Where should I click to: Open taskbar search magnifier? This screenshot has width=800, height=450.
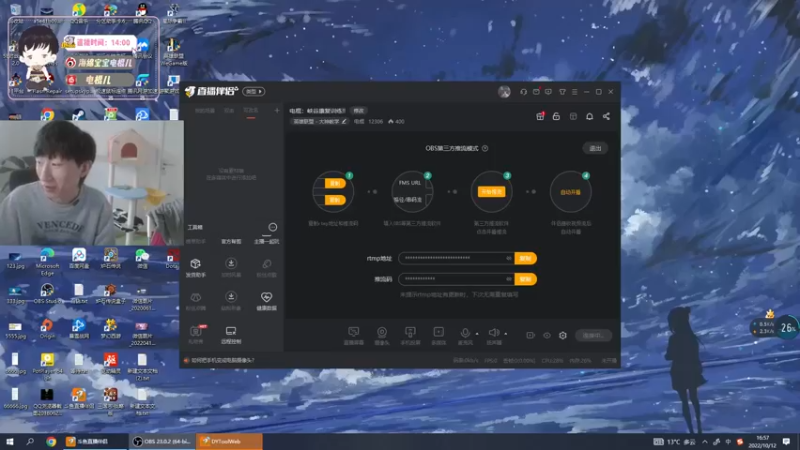point(30,441)
